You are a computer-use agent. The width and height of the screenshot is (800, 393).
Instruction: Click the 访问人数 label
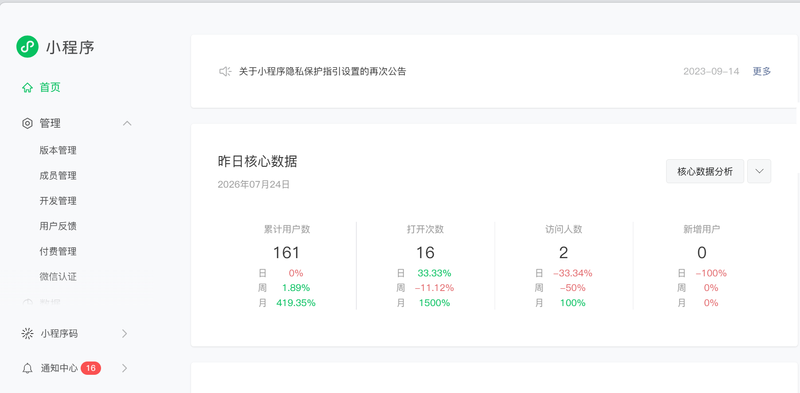564,230
